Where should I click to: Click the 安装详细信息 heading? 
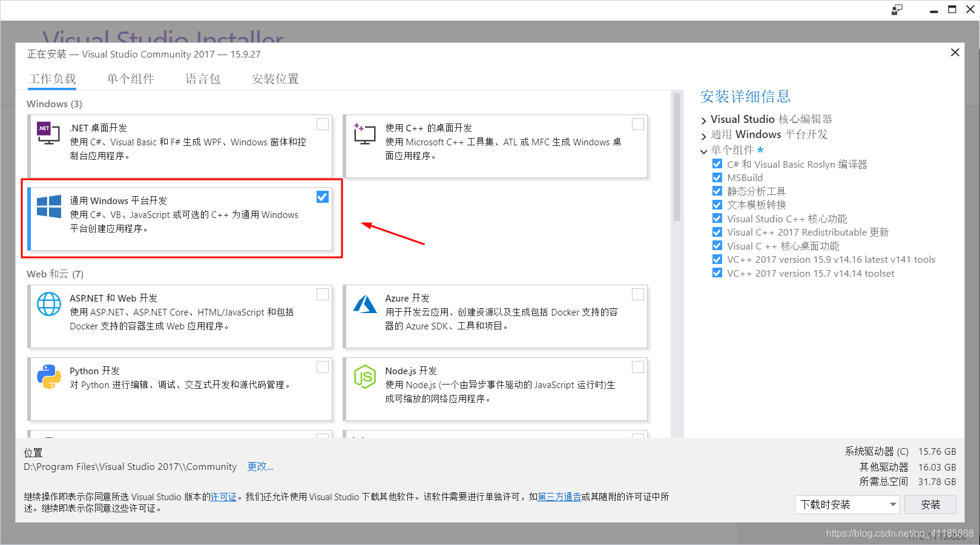745,96
